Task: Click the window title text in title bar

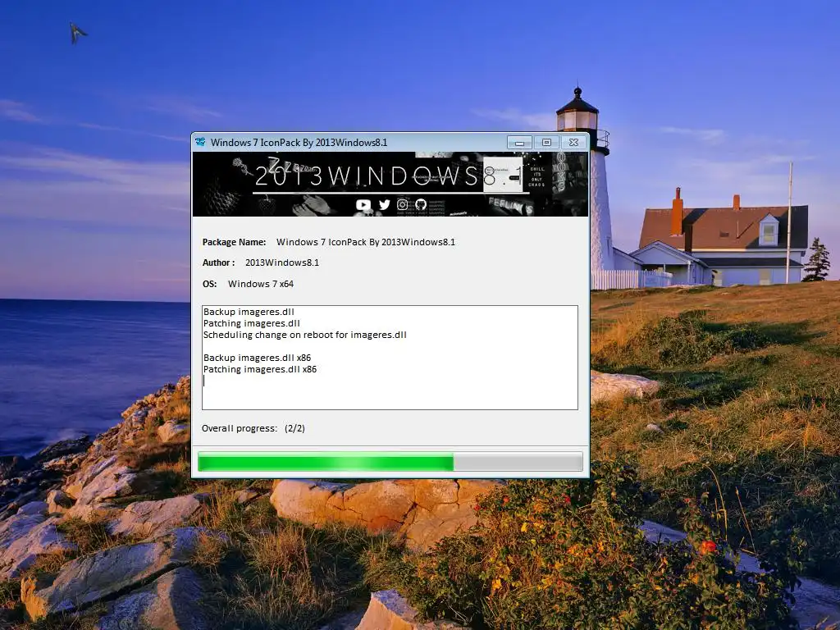Action: [299, 143]
